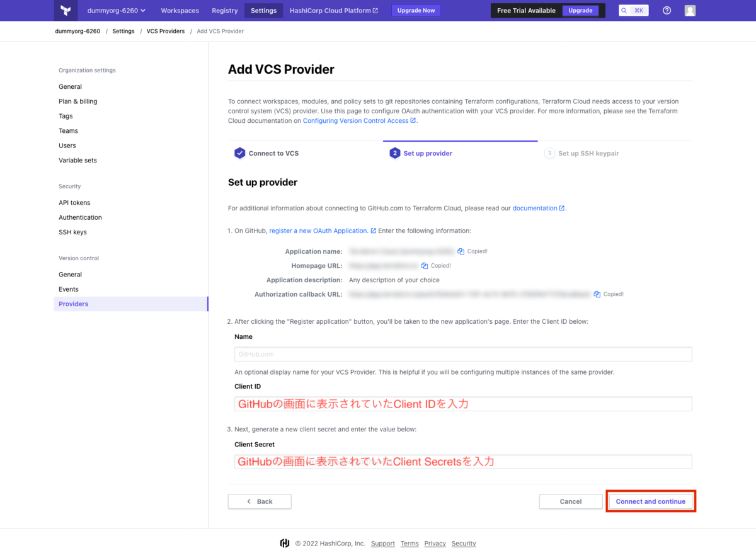Screen dimensions: 756x548
Task: Click the Client ID input field
Action: [463, 404]
